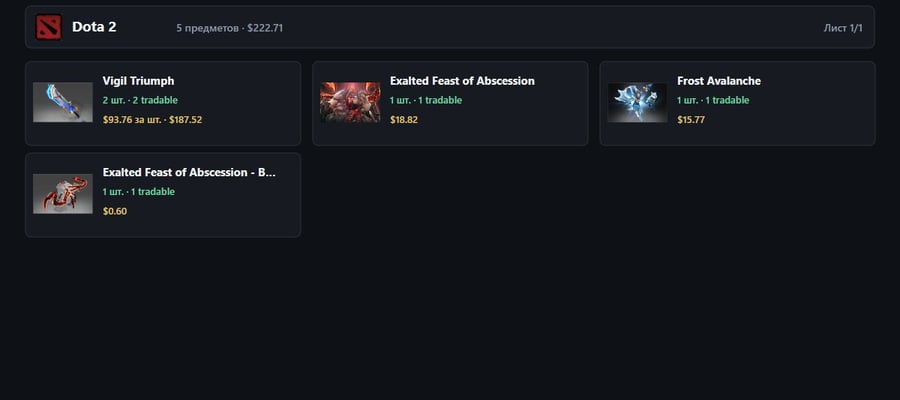Viewport: 900px width, 400px height.
Task: Click the $93.76 за шт. · $187.52 price
Action: point(152,120)
